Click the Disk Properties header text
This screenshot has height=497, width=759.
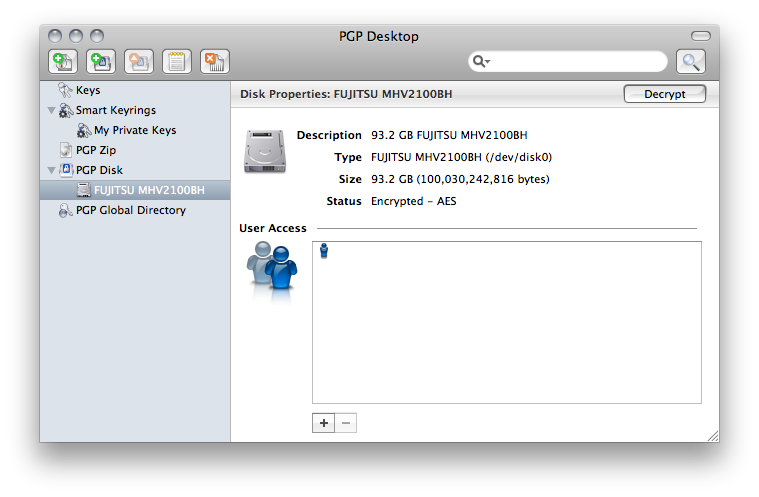pyautogui.click(x=346, y=94)
